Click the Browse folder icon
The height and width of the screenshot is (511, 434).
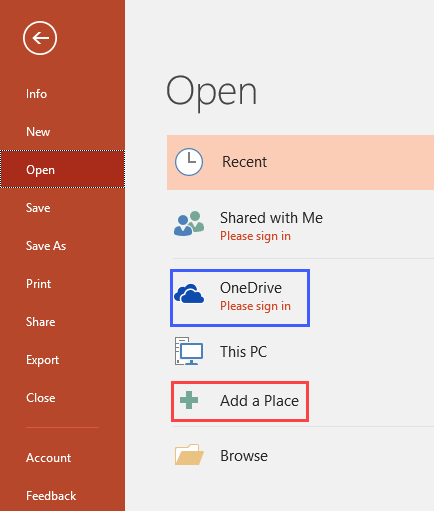[x=189, y=454]
